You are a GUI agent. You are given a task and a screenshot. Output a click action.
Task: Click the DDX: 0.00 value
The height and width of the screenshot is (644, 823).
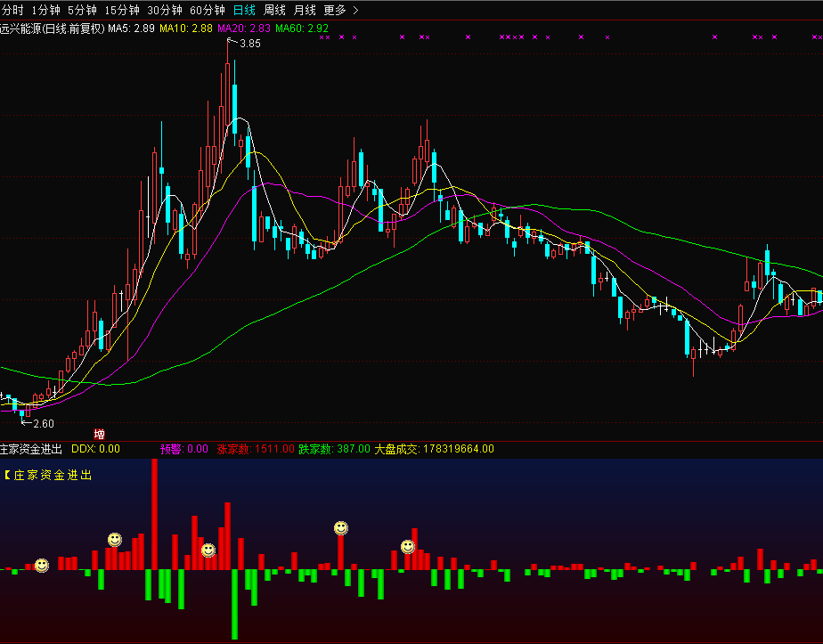coord(95,449)
